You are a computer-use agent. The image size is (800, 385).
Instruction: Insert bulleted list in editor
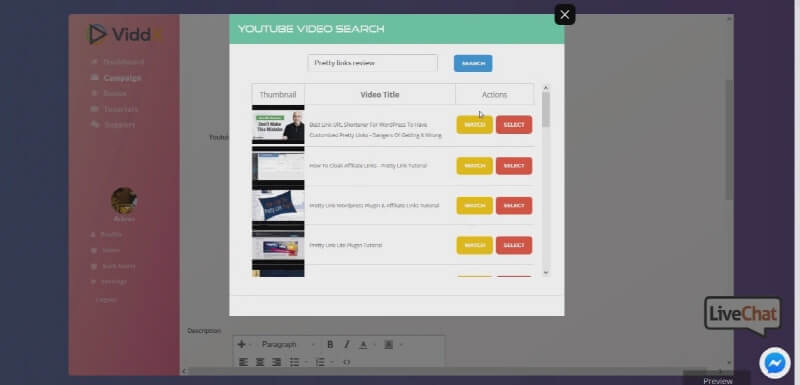point(294,362)
